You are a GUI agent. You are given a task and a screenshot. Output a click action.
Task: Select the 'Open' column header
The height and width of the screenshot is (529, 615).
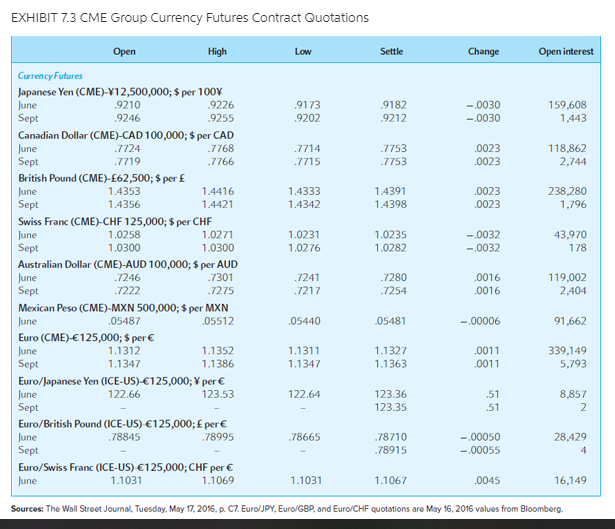[124, 51]
